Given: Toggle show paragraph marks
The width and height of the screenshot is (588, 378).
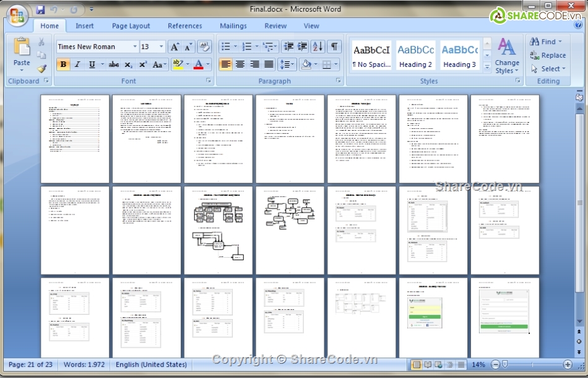Looking at the screenshot, I should [x=334, y=46].
